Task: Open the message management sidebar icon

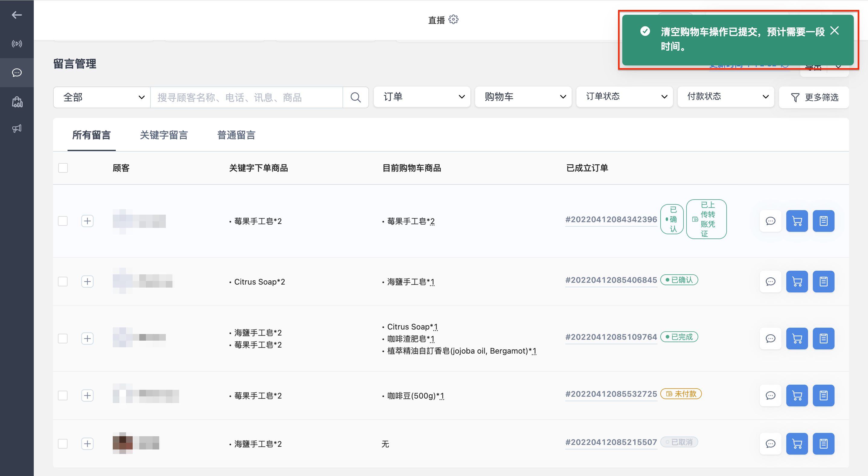Action: (17, 72)
